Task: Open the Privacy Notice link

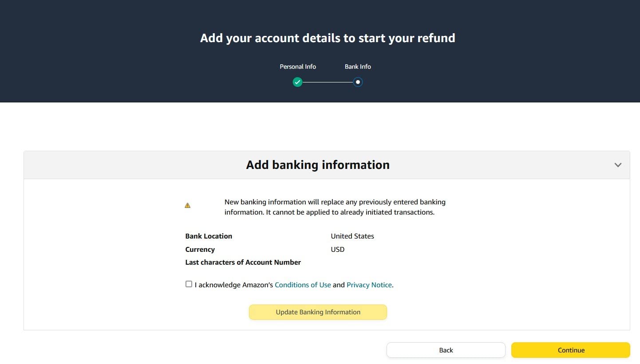Action: [x=369, y=285]
